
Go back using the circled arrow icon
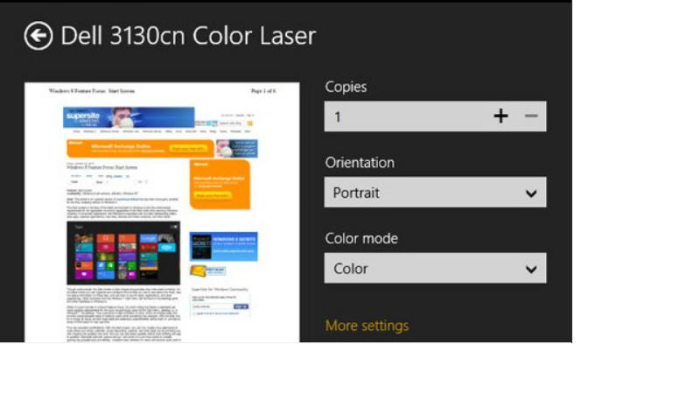[x=38, y=36]
